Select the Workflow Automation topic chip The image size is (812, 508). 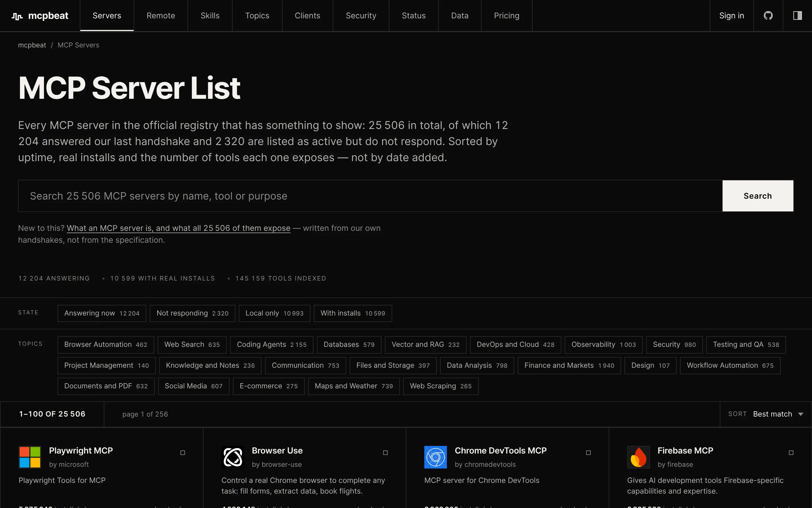[x=730, y=365]
